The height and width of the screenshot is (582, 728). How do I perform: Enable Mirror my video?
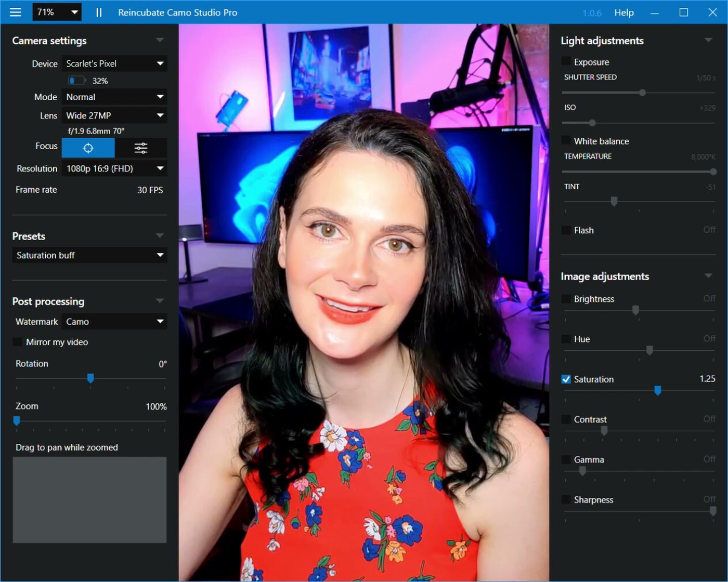[x=18, y=342]
